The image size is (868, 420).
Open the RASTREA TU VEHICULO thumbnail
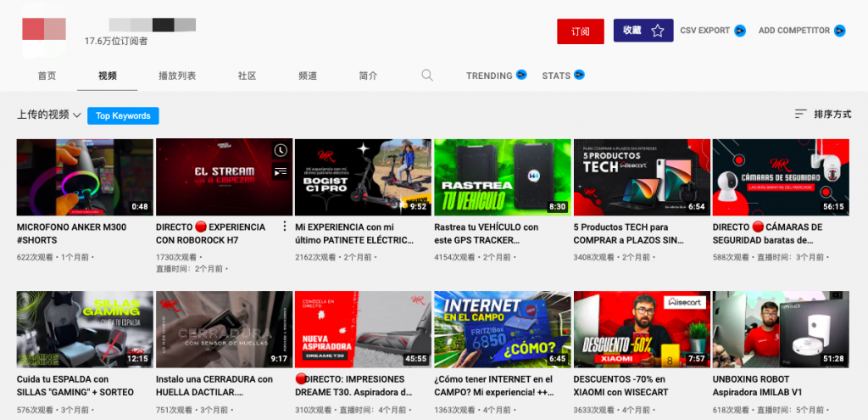(502, 177)
